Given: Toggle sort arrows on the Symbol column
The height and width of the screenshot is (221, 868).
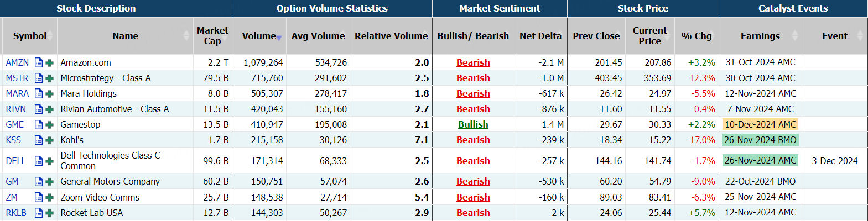Looking at the screenshot, I should point(50,36).
